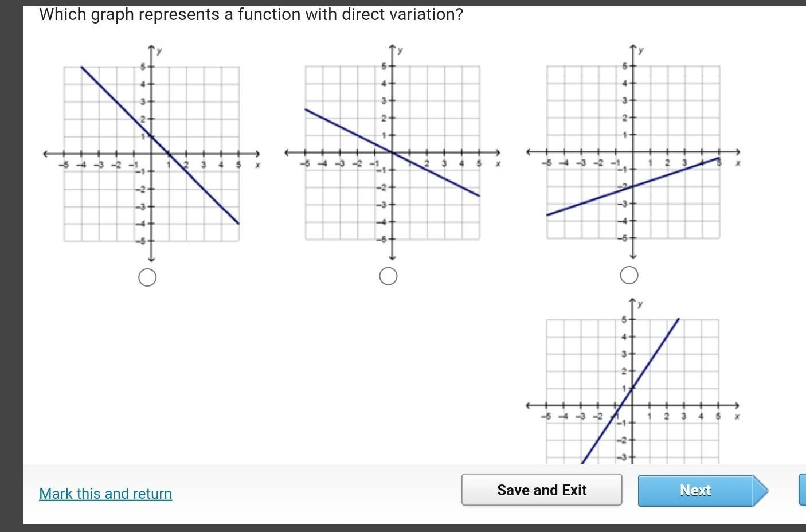Open the Mark this and return link

pos(105,494)
